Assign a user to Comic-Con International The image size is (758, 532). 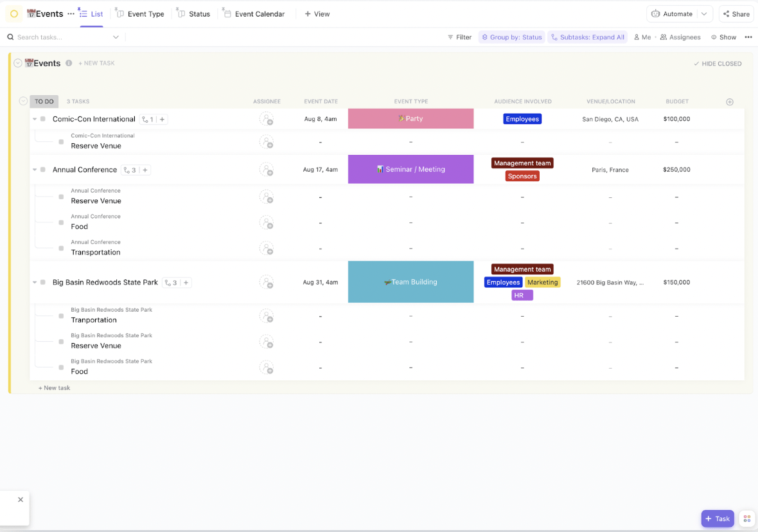(267, 119)
